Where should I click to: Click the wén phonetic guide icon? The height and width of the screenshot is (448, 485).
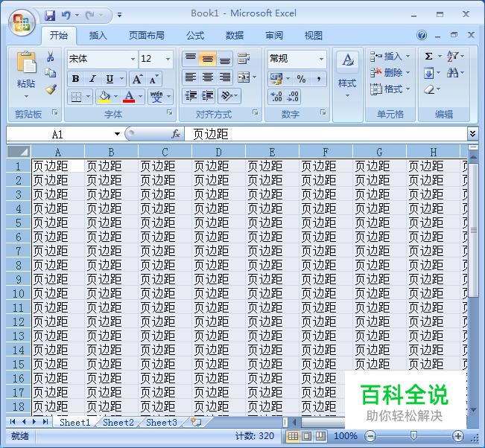[x=156, y=97]
